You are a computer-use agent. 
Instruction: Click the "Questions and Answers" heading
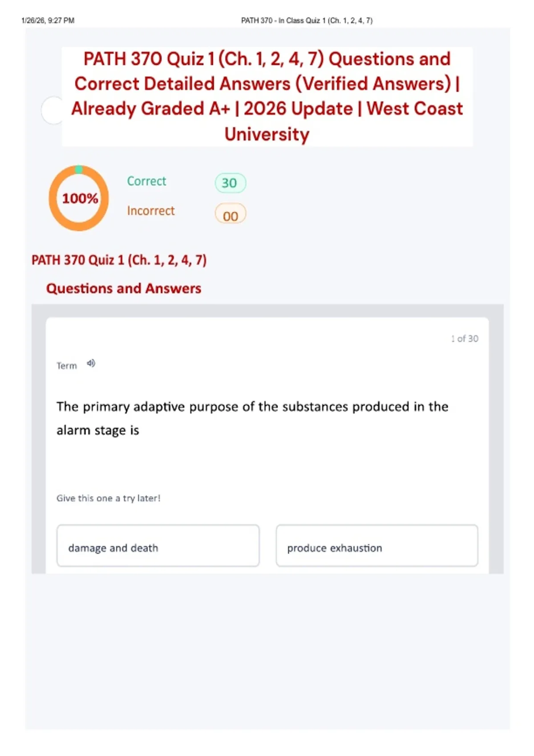[x=124, y=288]
